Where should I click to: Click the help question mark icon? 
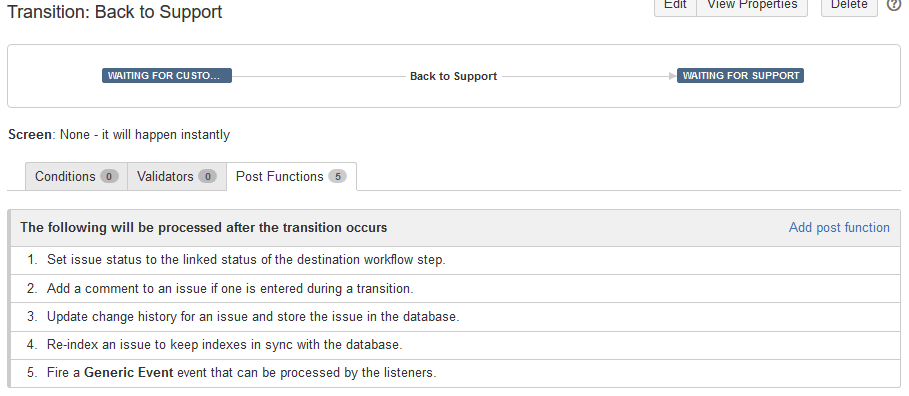(895, 5)
